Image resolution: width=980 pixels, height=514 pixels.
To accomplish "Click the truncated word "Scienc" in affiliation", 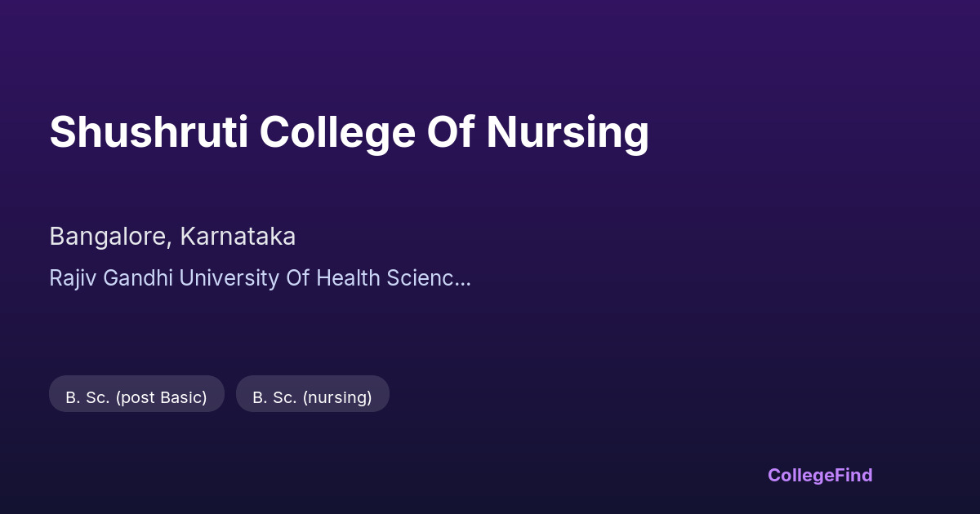I will tap(422, 278).
